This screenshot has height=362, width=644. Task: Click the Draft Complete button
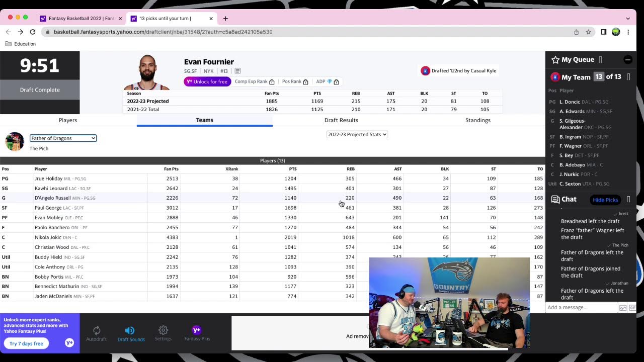coord(40,90)
